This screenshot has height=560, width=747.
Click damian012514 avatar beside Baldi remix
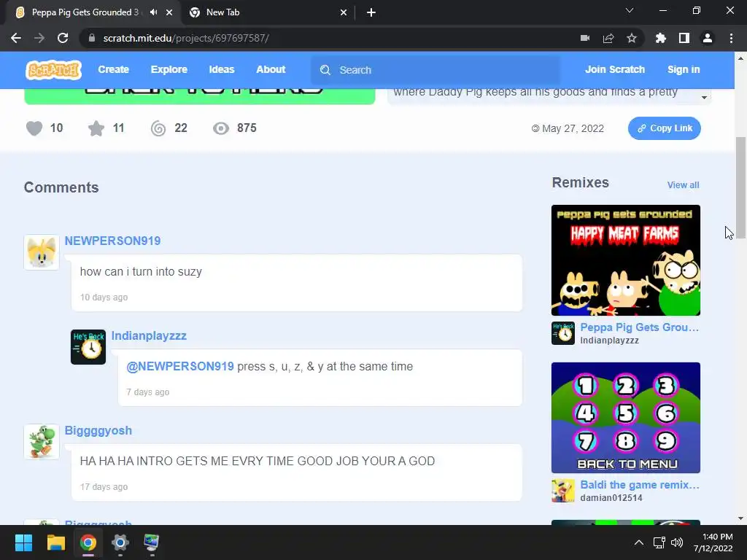(563, 491)
